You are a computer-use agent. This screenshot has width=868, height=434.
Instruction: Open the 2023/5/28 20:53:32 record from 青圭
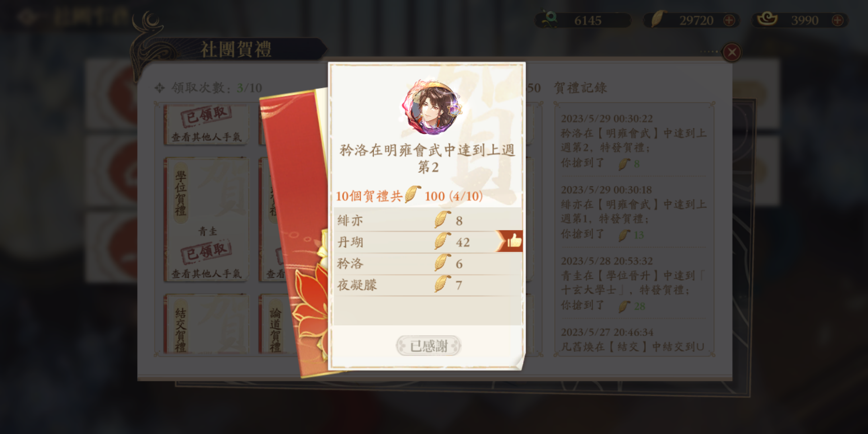coord(633,283)
